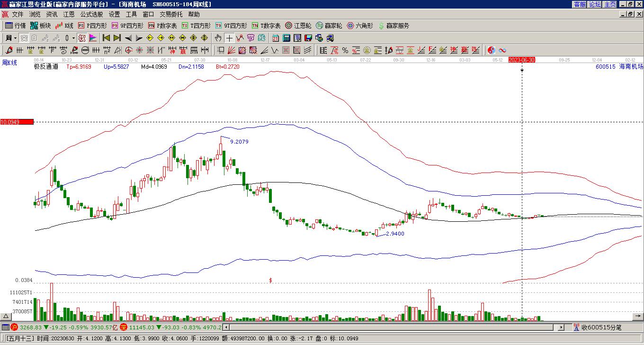Viewport: 644px width, 345px height.
Task: Click the horizontal scrollbar right arrow
Action: click(562, 327)
